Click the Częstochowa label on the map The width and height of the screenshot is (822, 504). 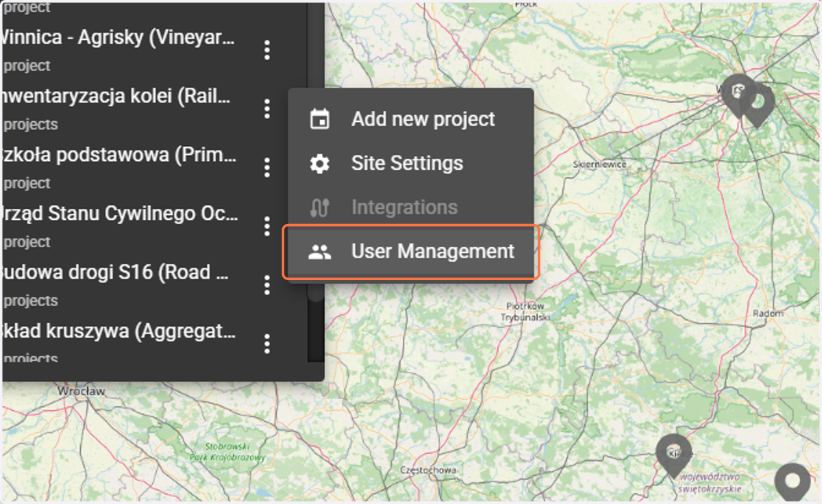428,470
